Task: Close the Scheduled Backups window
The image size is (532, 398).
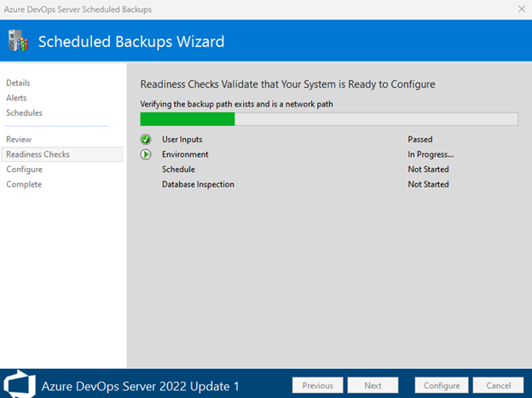Action: (x=521, y=9)
